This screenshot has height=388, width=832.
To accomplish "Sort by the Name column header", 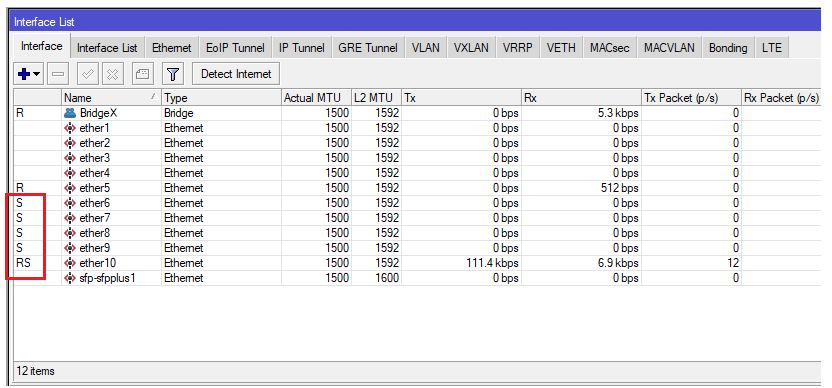I will 111,98.
